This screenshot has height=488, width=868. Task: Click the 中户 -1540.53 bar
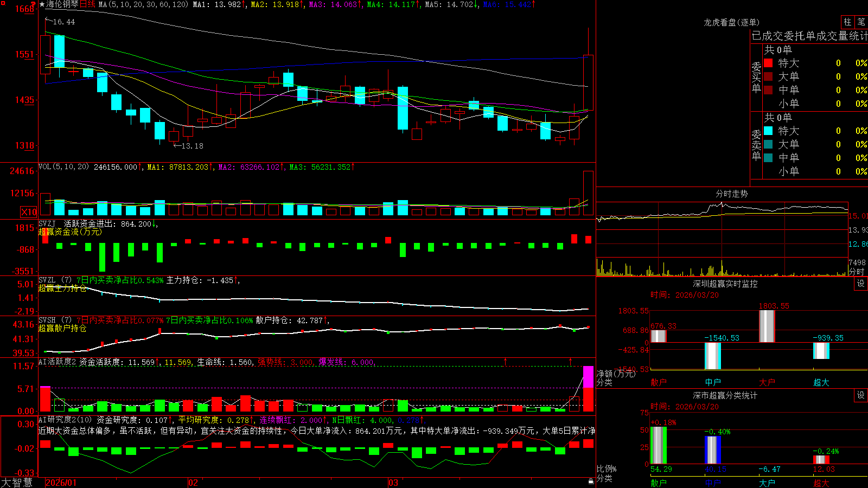[x=712, y=356]
